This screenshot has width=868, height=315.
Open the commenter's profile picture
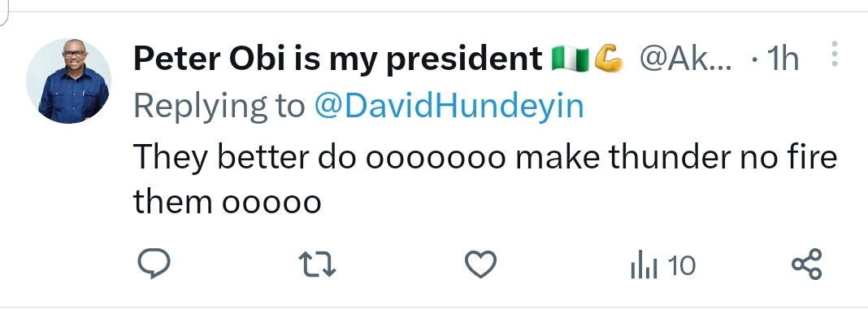tap(68, 81)
